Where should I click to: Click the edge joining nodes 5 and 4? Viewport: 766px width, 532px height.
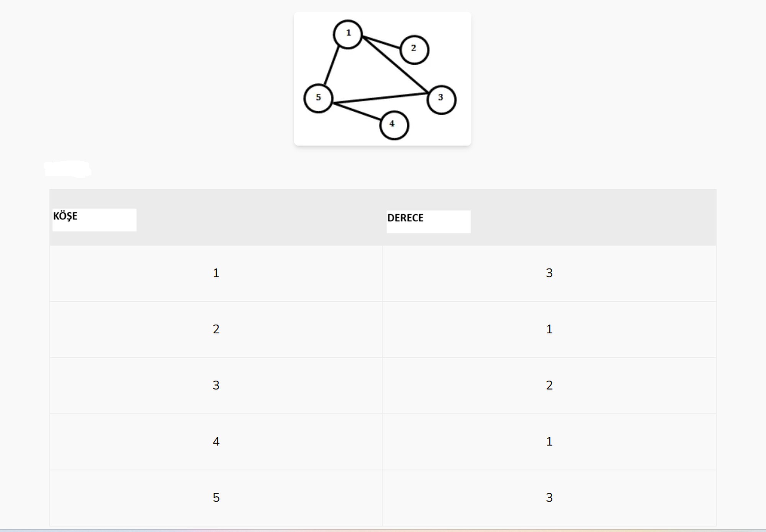pyautogui.click(x=357, y=111)
